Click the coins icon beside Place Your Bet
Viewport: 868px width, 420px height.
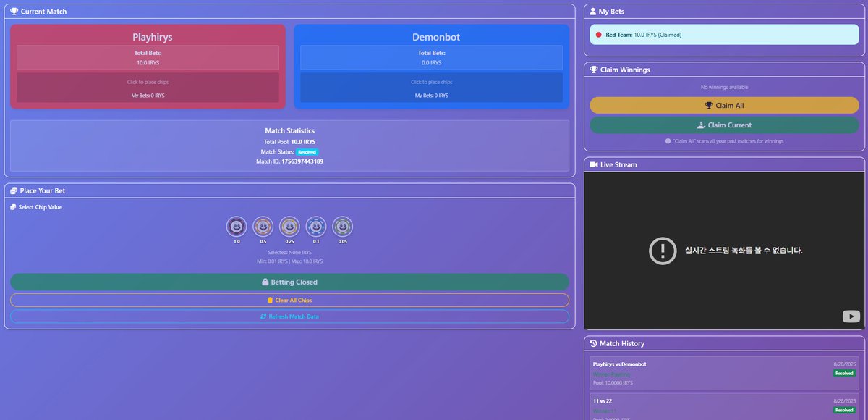click(x=14, y=190)
